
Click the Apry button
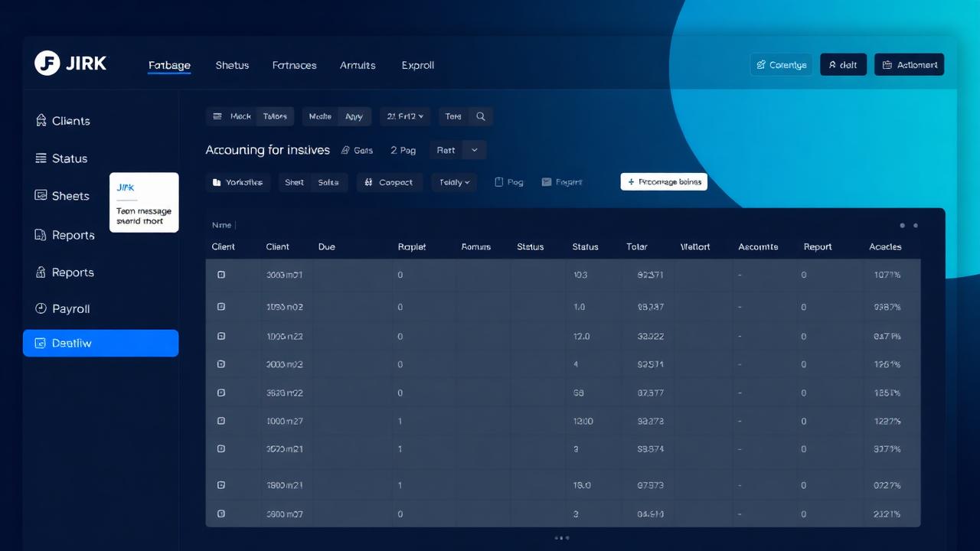pos(354,116)
